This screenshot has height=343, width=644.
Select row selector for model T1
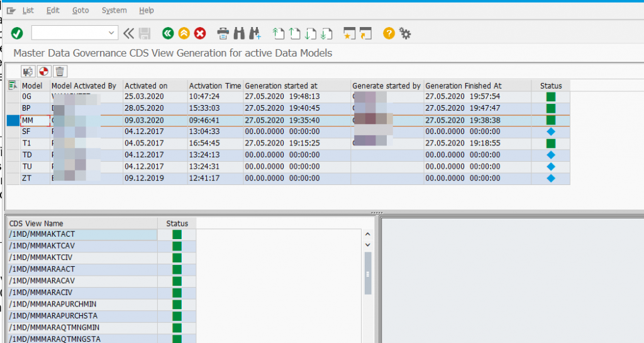pos(13,143)
